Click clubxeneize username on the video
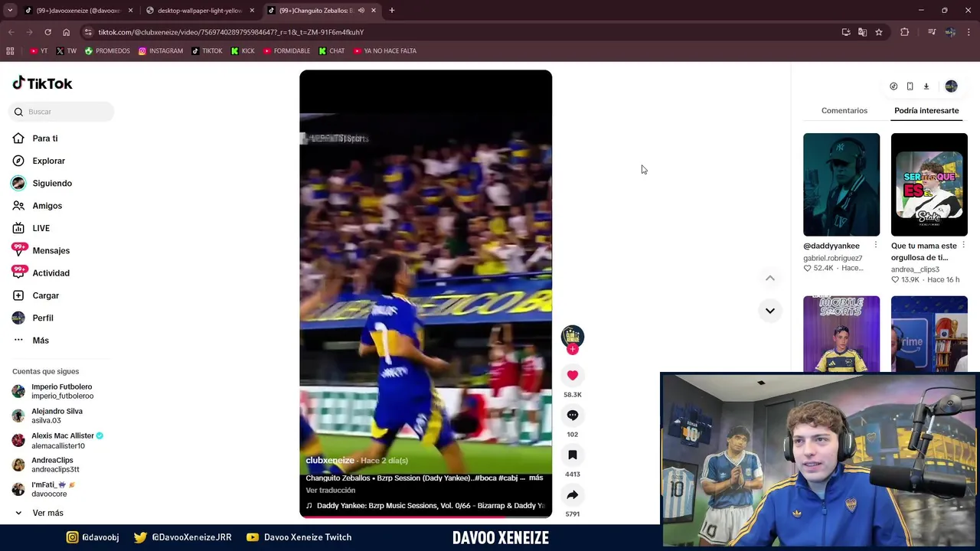This screenshot has width=980, height=551. tap(330, 460)
